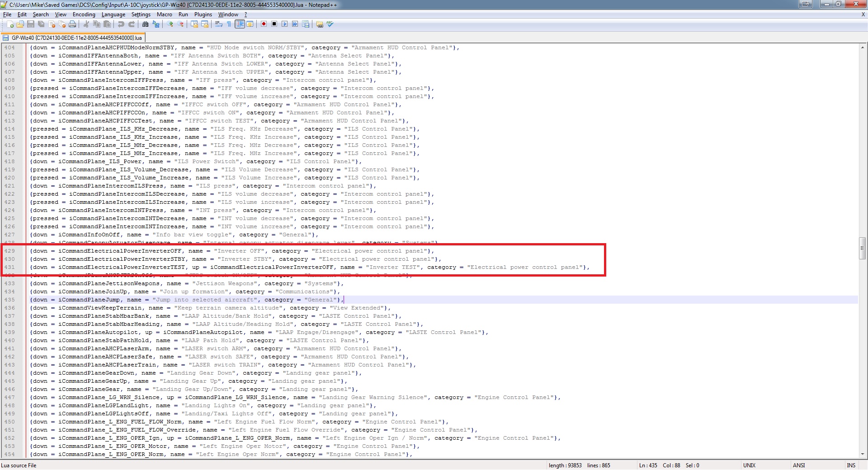Select the GP-Wiz40 lua document tab
The image size is (868, 470).
point(73,38)
